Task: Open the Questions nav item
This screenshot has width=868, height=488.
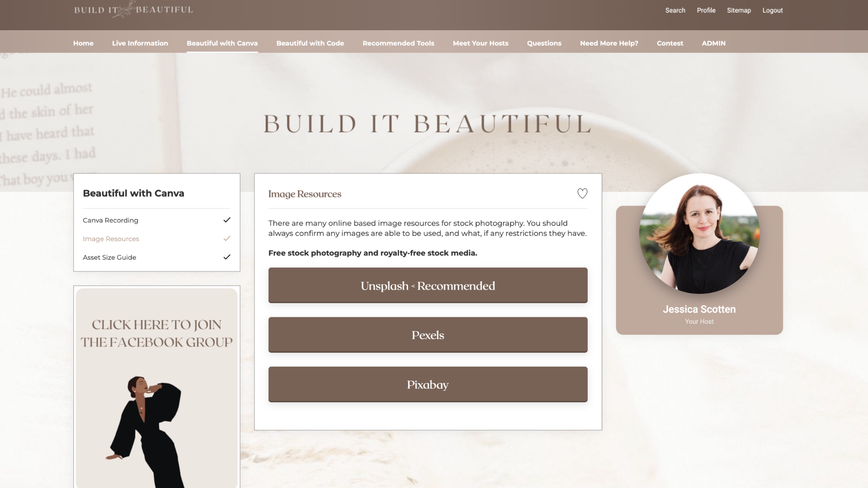Action: click(544, 43)
